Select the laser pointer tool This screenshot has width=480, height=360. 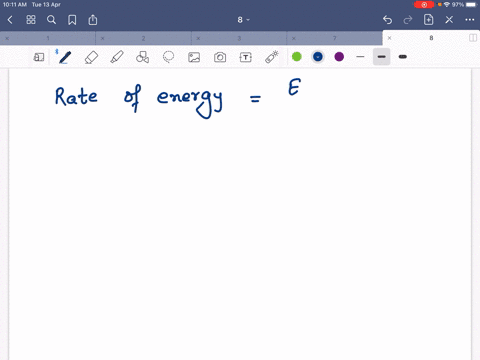coord(272,57)
